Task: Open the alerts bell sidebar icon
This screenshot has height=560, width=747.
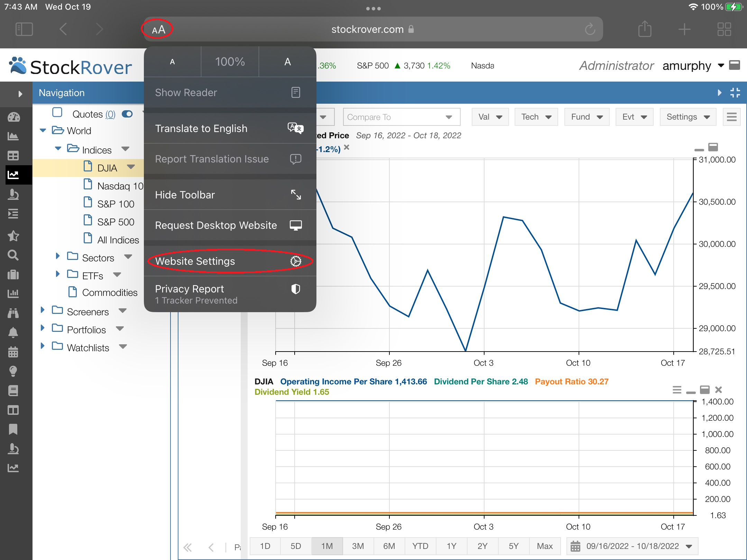Action: click(x=13, y=333)
